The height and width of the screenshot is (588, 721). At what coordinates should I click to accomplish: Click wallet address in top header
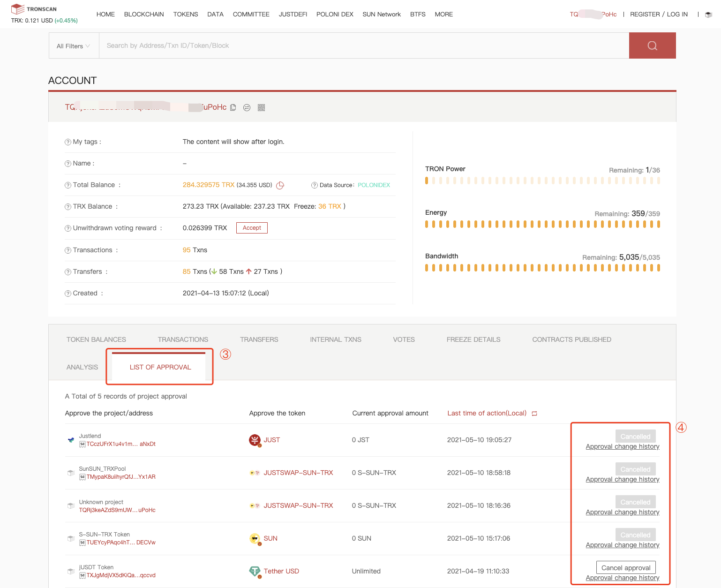pos(593,15)
